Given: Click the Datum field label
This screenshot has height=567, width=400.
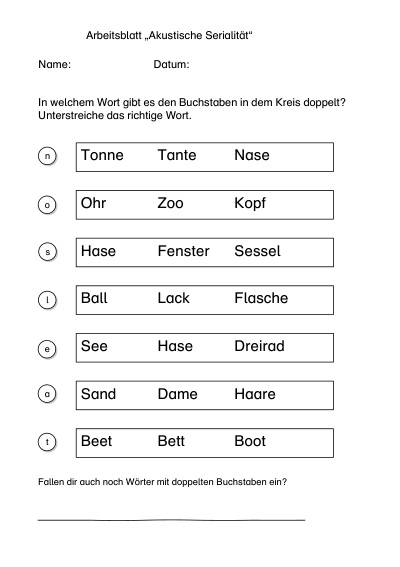Looking at the screenshot, I should click(x=171, y=64).
